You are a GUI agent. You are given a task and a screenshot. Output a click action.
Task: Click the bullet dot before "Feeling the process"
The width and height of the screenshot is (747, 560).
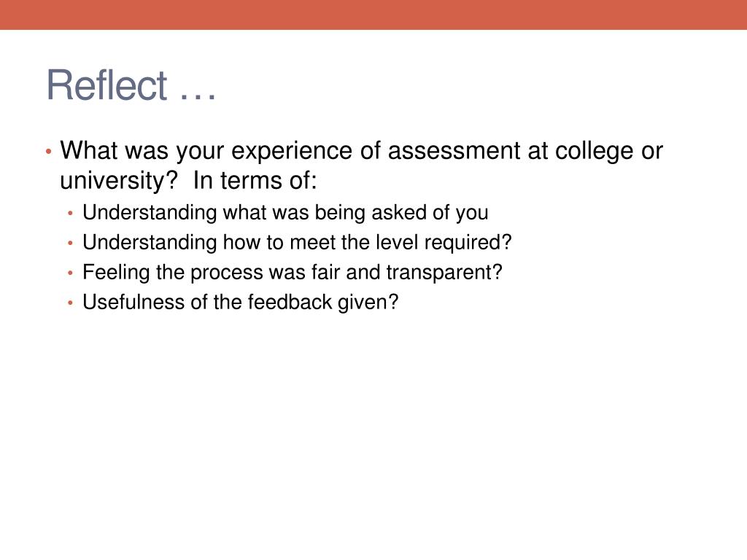(x=71, y=273)
